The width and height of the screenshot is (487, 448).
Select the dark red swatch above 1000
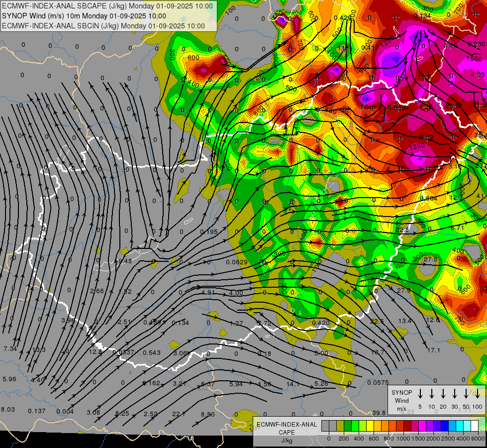coord(407,426)
